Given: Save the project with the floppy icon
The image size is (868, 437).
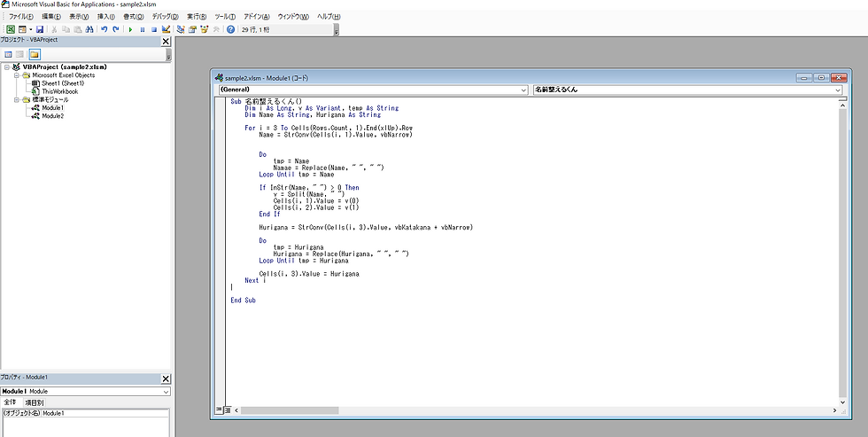Looking at the screenshot, I should (40, 29).
